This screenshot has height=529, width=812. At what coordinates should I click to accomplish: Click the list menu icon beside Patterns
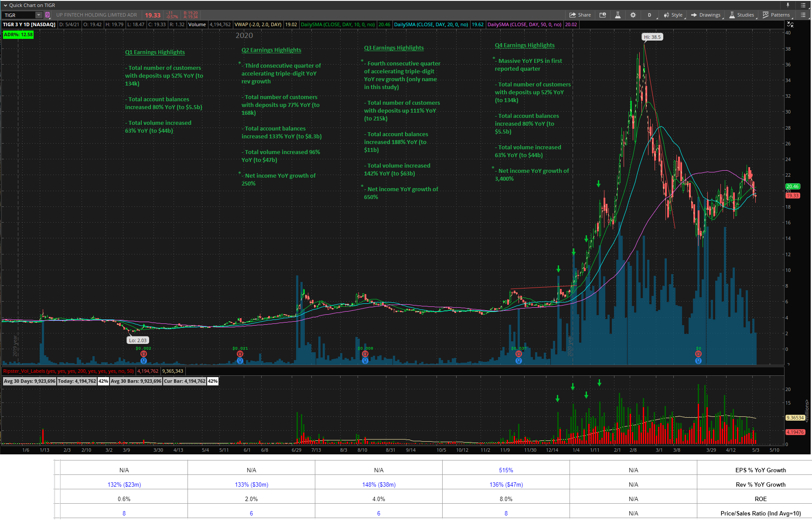[x=803, y=15]
